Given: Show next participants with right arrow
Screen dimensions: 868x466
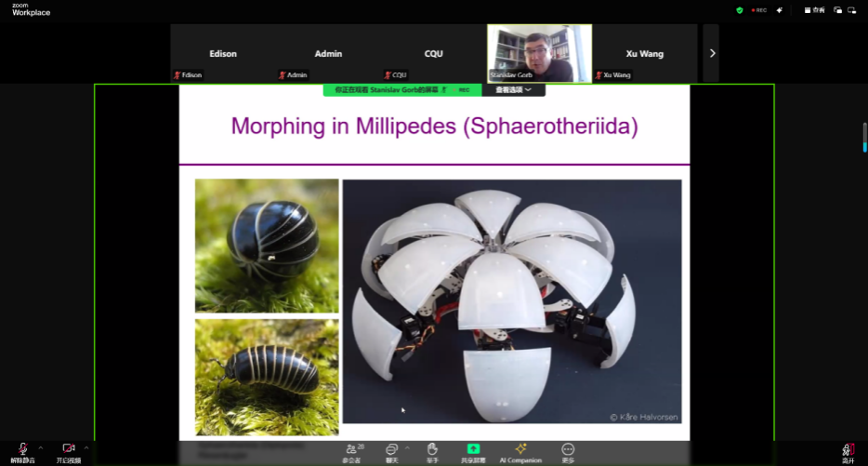Looking at the screenshot, I should point(713,53).
